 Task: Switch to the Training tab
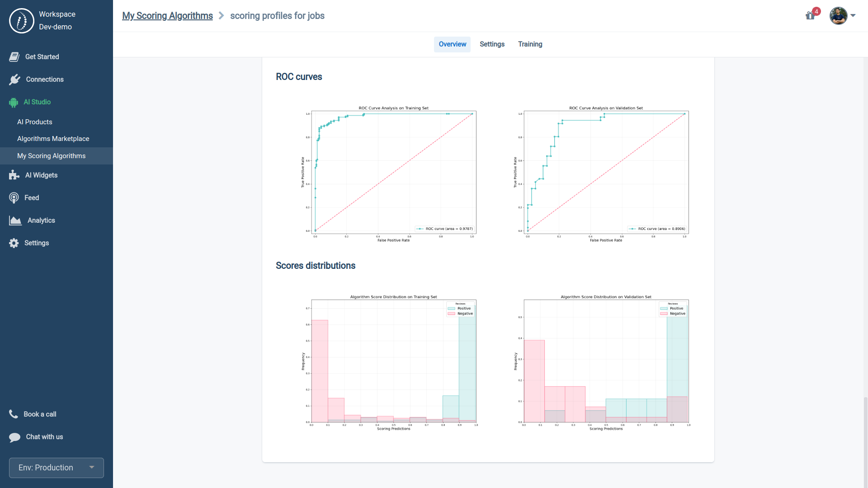pos(530,44)
